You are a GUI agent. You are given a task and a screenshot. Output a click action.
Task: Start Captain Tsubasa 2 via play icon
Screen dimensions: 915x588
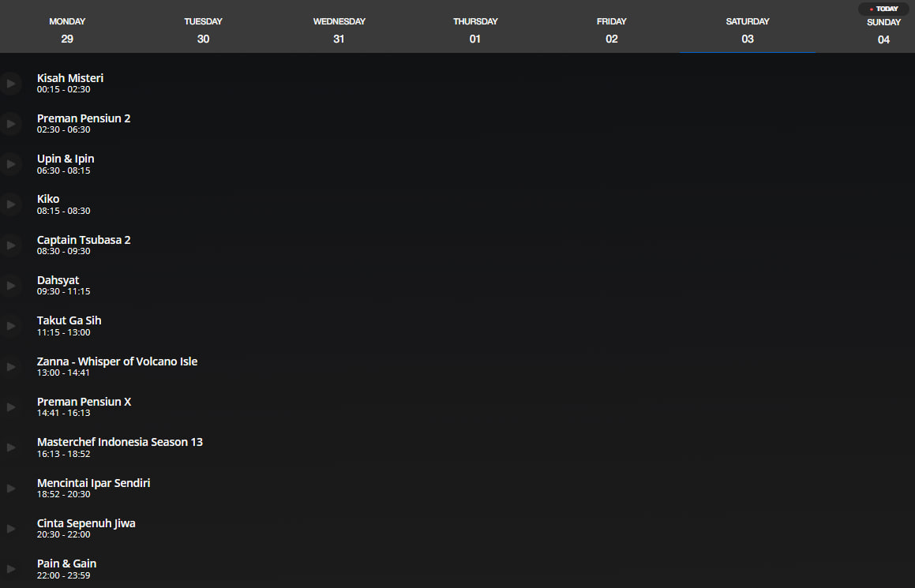coord(10,245)
